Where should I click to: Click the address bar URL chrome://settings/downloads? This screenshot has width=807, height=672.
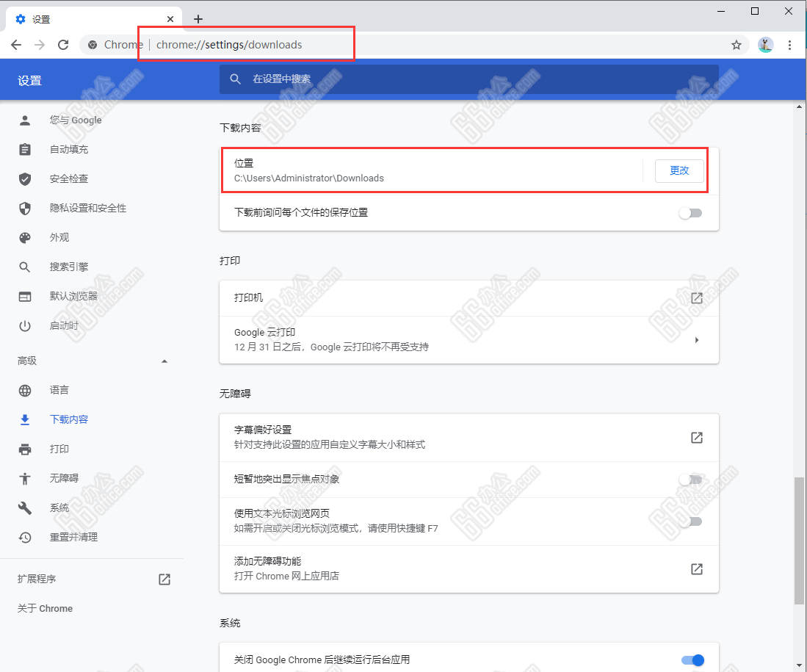[x=229, y=45]
